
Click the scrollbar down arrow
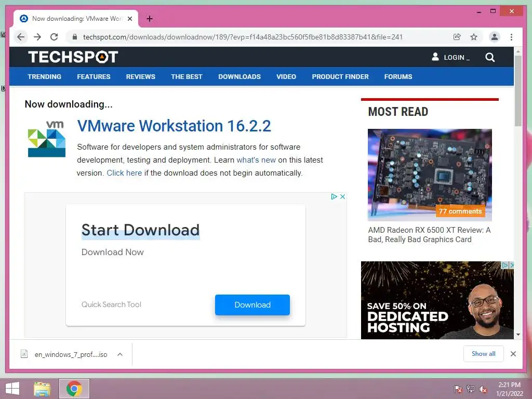tap(518, 335)
